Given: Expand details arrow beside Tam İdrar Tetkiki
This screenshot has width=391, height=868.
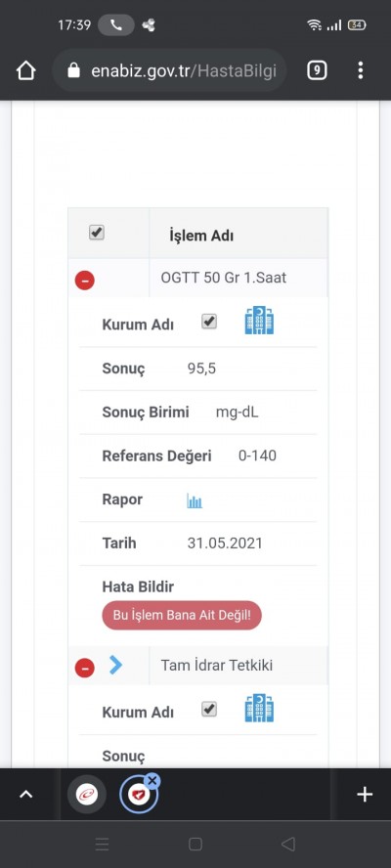Looking at the screenshot, I should pos(115,665).
